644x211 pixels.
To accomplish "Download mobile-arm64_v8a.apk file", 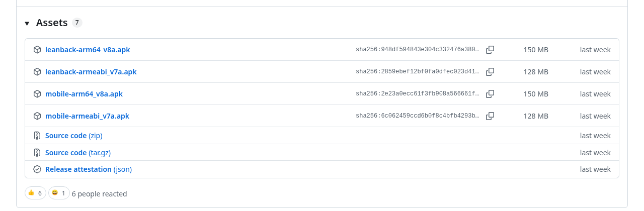I will coord(84,94).
